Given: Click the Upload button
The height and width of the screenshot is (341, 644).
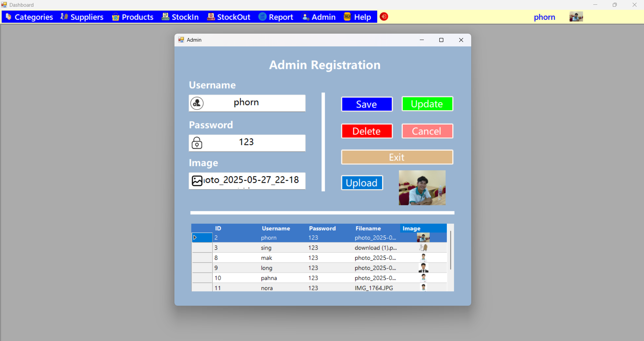Looking at the screenshot, I should tap(362, 183).
